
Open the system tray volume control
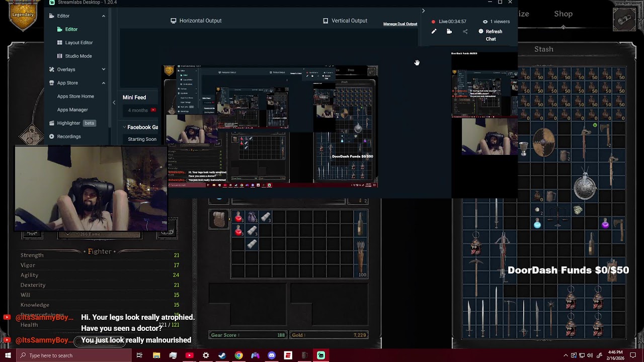(x=590, y=355)
